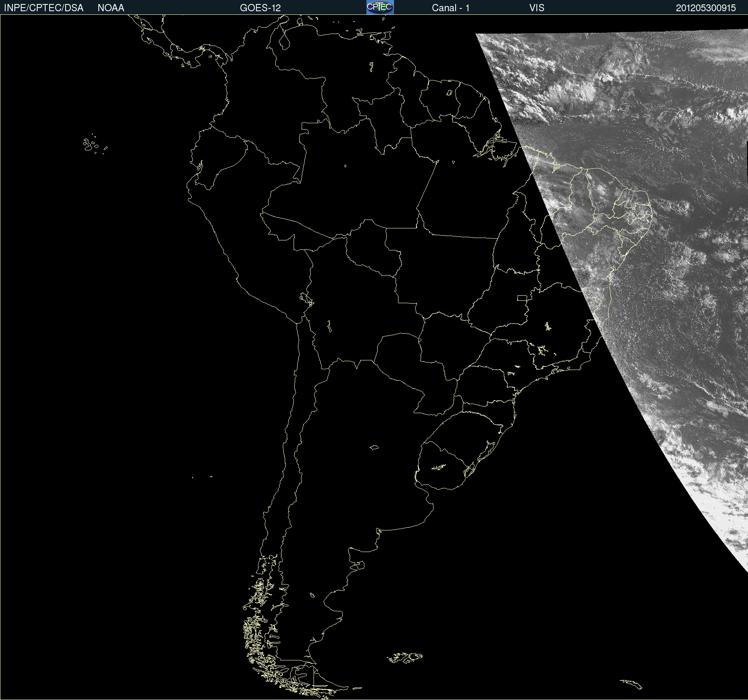
Task: Click the Canal - 1 label
Action: (450, 8)
